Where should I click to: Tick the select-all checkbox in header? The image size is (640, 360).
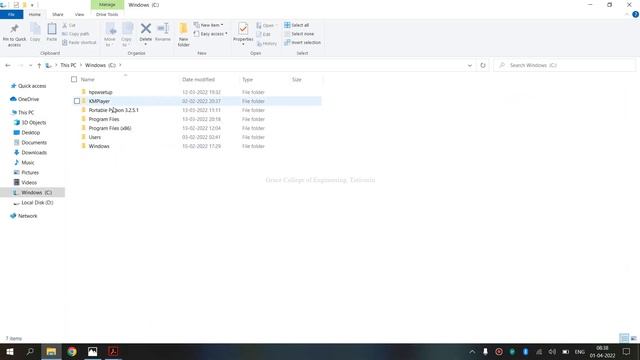(74, 79)
